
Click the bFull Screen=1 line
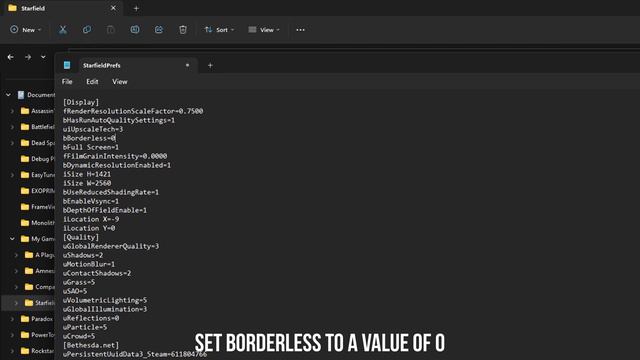(x=91, y=147)
